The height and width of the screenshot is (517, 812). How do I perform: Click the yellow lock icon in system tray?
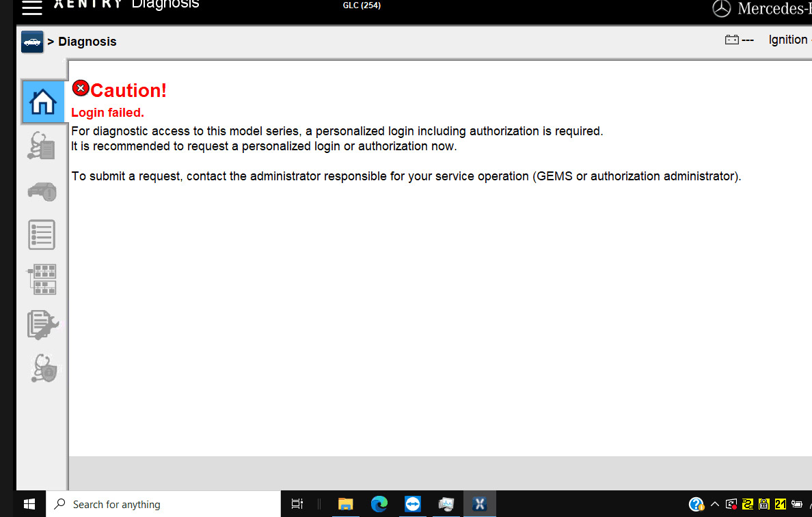click(763, 504)
